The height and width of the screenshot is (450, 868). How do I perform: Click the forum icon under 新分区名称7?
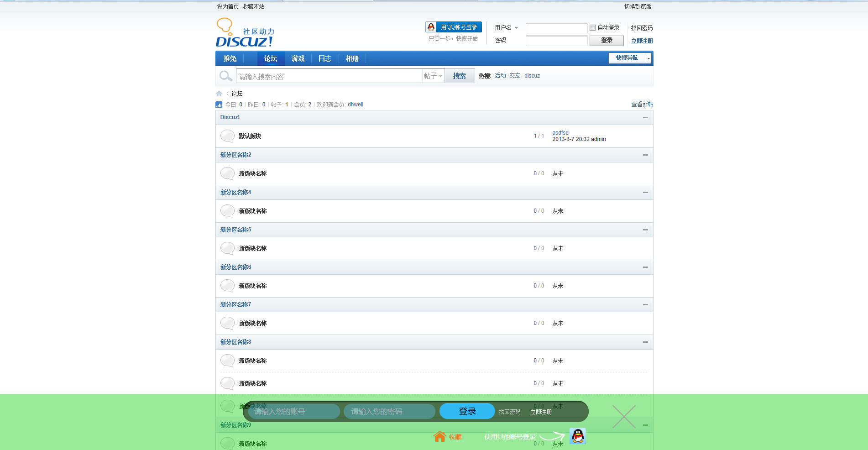pos(227,323)
